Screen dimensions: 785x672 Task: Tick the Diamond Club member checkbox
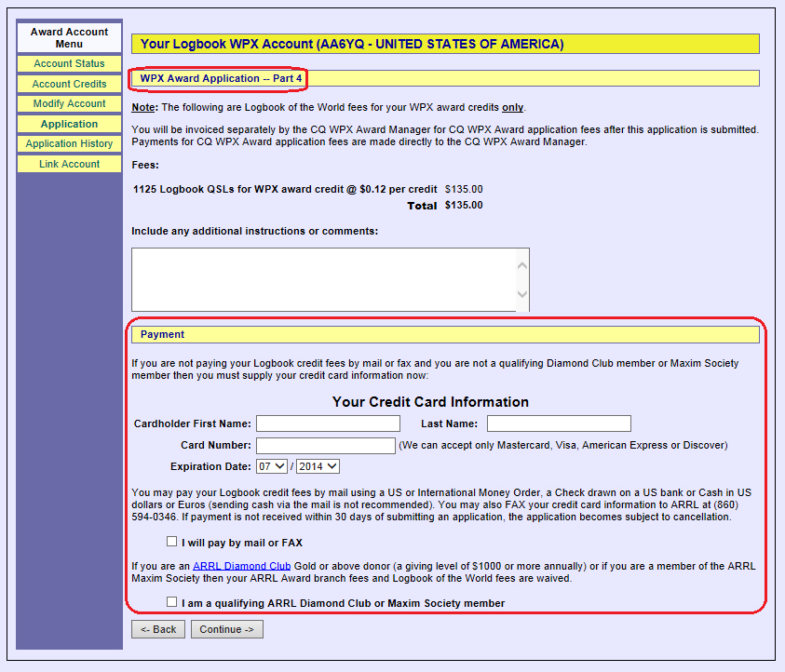pos(171,602)
